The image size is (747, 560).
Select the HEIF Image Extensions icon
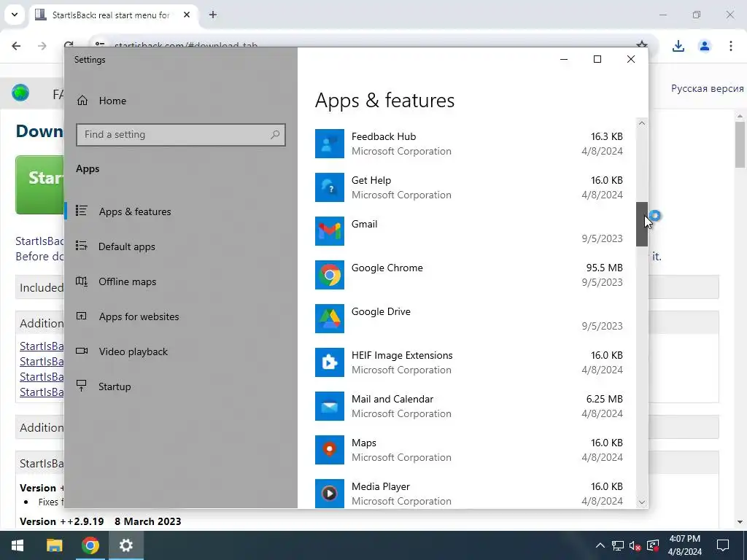pyautogui.click(x=329, y=363)
